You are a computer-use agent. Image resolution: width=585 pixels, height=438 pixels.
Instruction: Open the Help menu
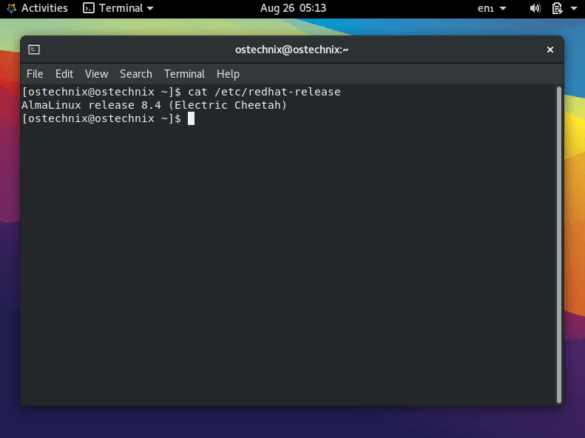(x=228, y=74)
